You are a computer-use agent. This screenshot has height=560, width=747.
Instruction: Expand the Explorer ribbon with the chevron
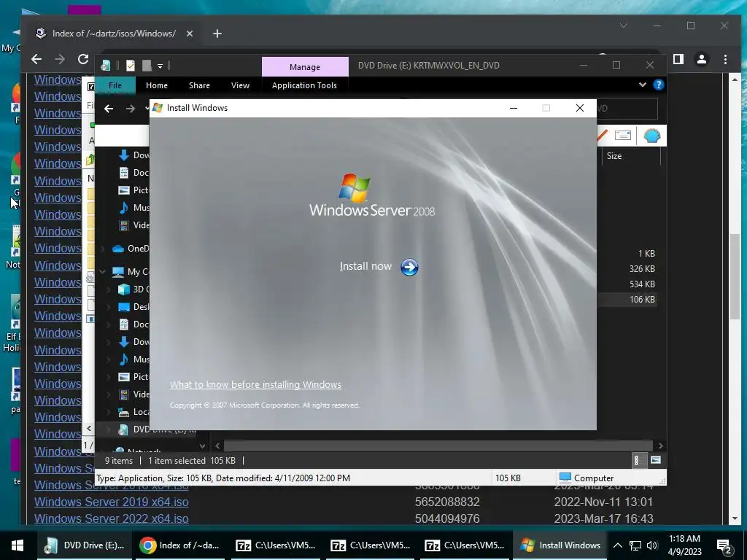point(642,85)
